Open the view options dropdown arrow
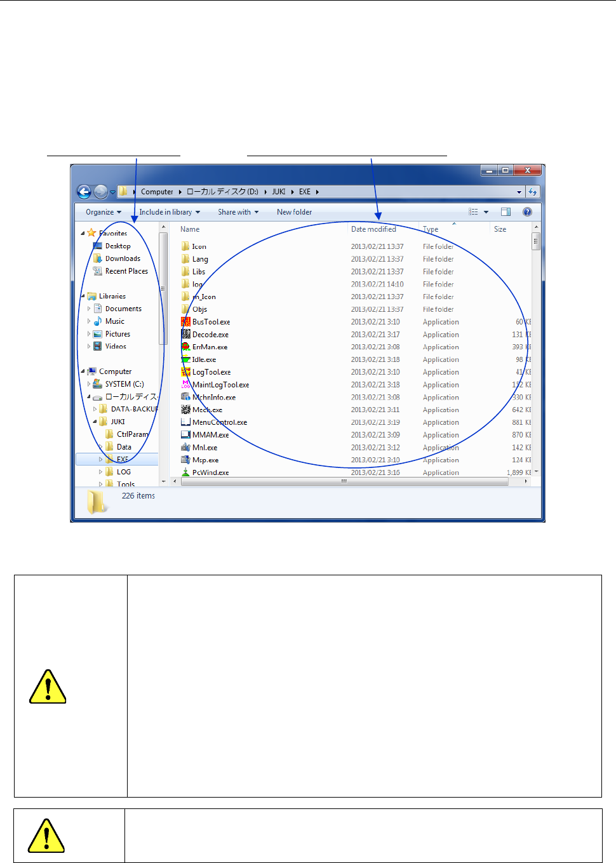The width and height of the screenshot is (616, 863). [x=486, y=212]
